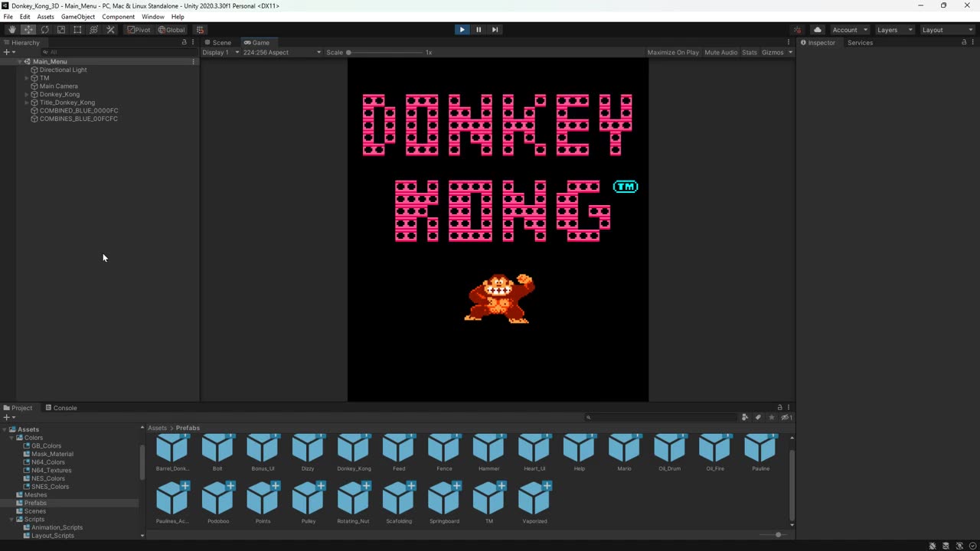Toggle Pivot handle position
The image size is (980, 551).
pos(139,30)
